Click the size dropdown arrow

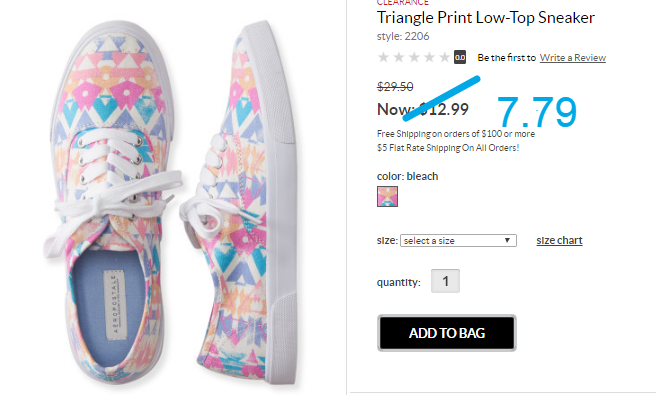click(x=507, y=241)
